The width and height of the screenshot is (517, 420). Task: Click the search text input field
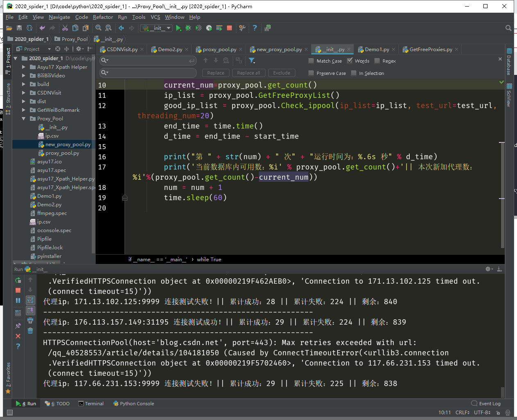[x=148, y=61]
